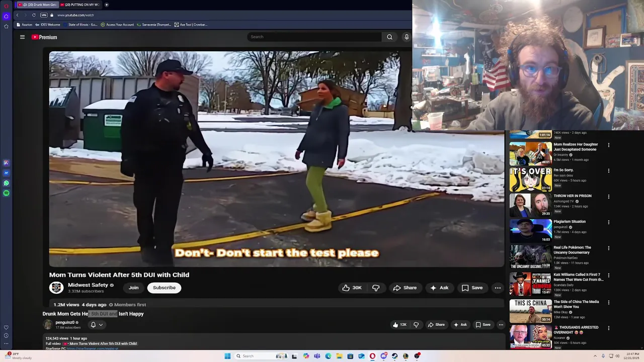
Task: Dislike the penguinz0 video
Action: [416, 325]
